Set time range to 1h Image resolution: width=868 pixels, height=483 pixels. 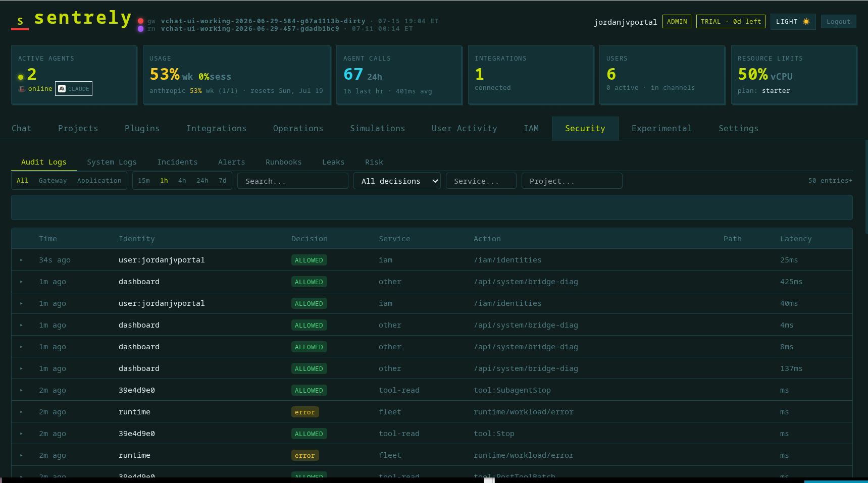click(x=164, y=181)
